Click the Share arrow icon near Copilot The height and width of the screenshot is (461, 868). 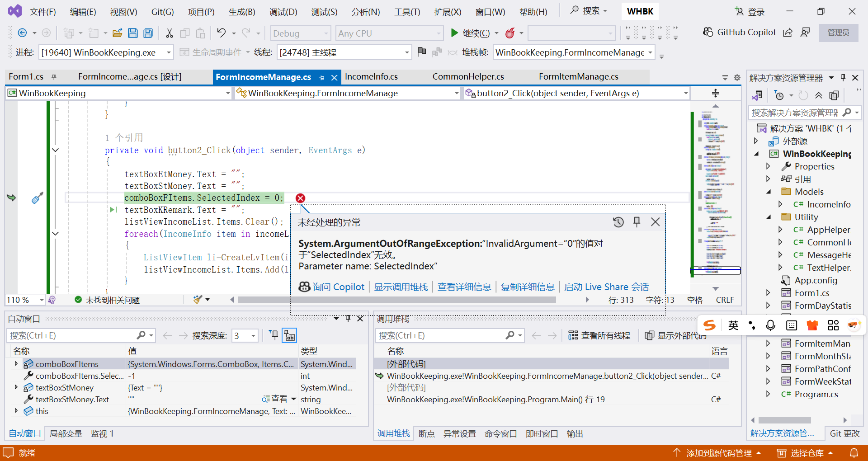click(x=788, y=33)
